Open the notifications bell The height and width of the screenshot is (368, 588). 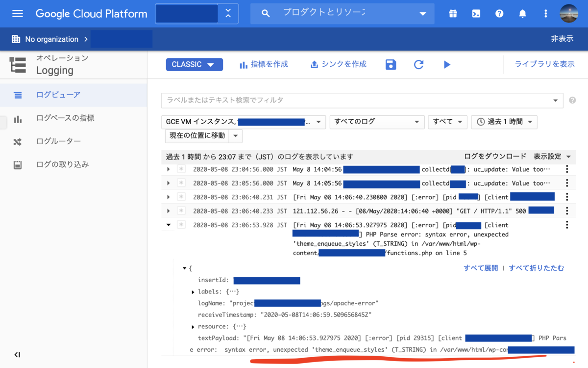[522, 13]
